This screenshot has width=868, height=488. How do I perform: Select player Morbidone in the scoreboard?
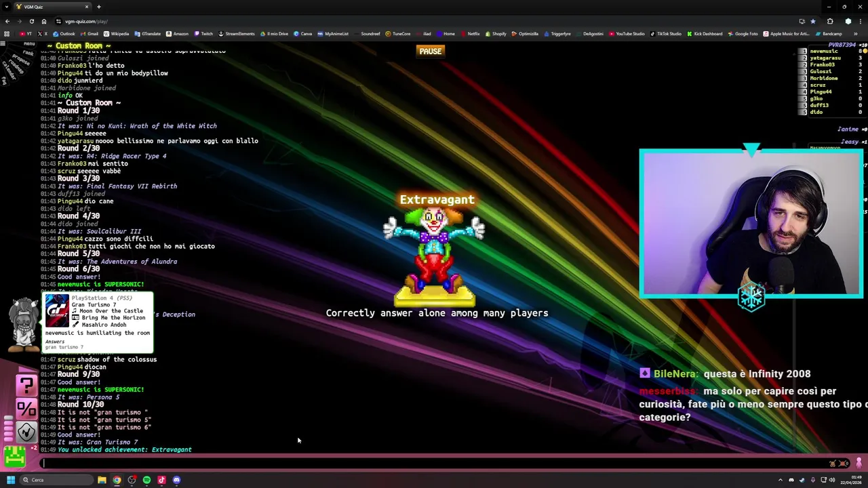[824, 79]
